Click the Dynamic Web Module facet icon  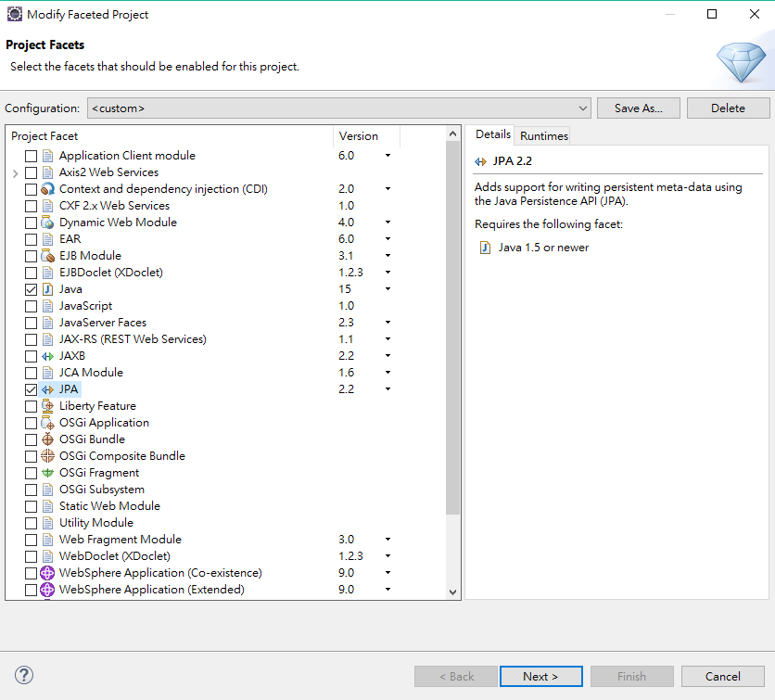pos(47,223)
